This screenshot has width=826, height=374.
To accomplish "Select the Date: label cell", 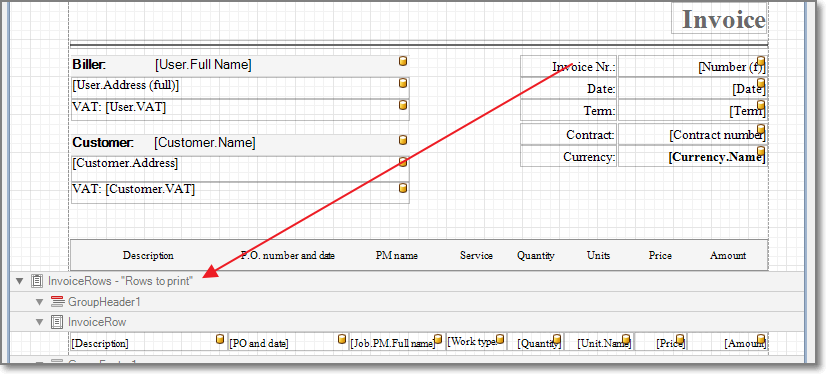I will [568, 88].
